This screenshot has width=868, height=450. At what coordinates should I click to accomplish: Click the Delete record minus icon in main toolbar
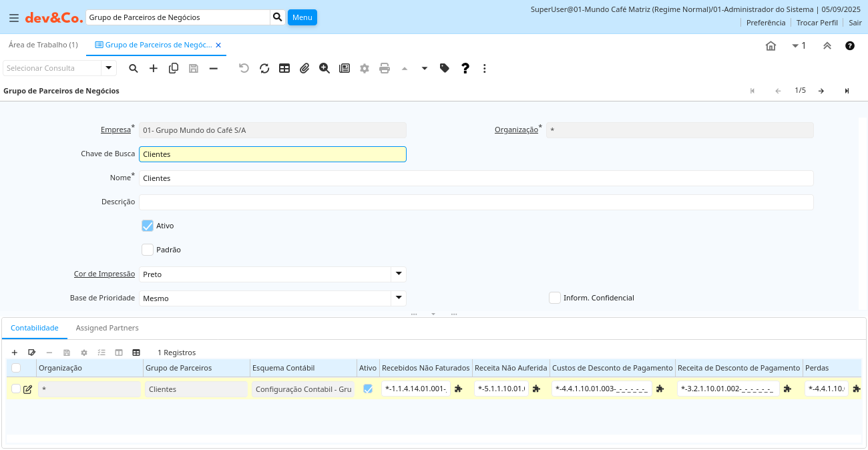[x=214, y=68]
